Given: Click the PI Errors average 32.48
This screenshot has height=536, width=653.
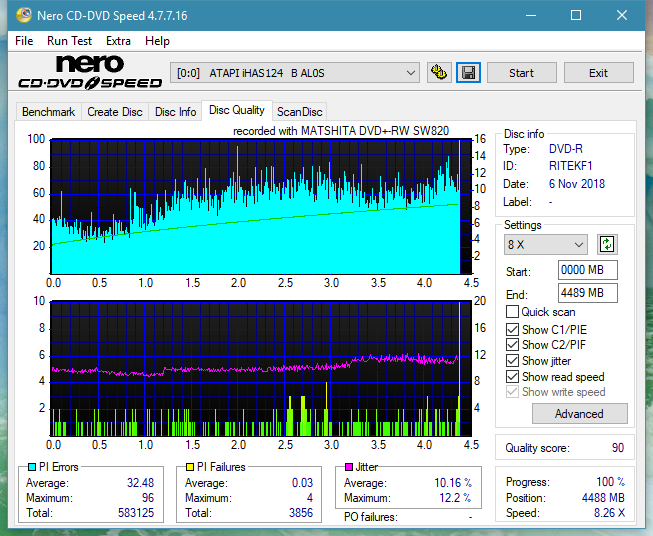Looking at the screenshot, I should (140, 483).
